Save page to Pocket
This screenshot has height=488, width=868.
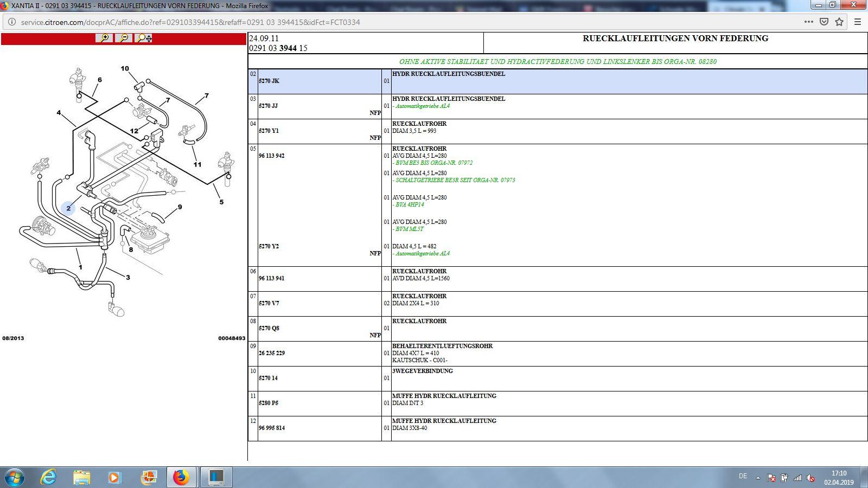[x=824, y=22]
